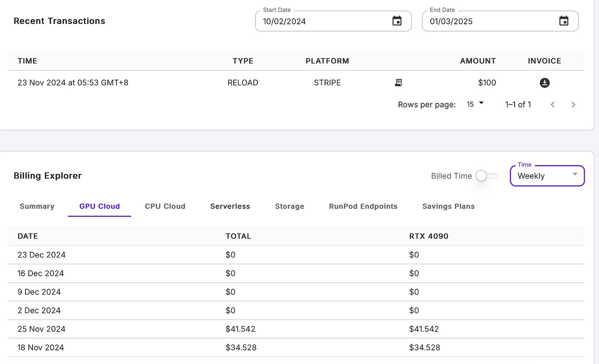
Task: Select the 23 Dec 2024 date row
Action: tap(296, 255)
